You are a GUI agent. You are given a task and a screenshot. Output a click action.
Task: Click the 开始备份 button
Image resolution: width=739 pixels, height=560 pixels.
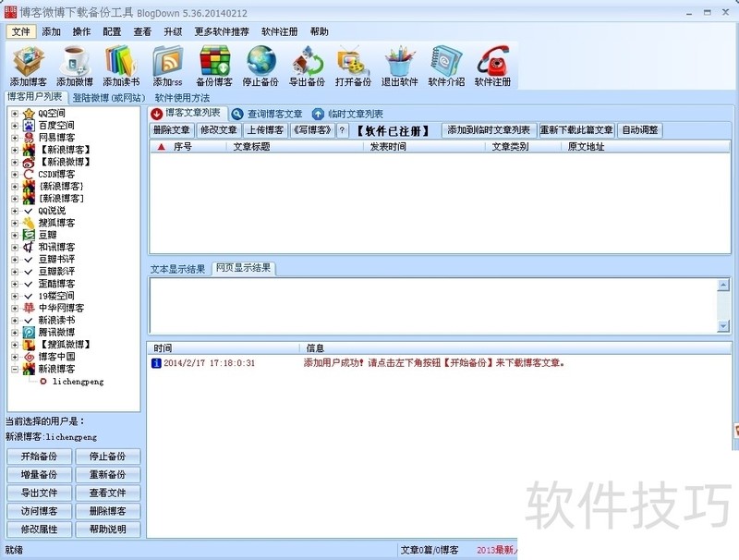39,457
